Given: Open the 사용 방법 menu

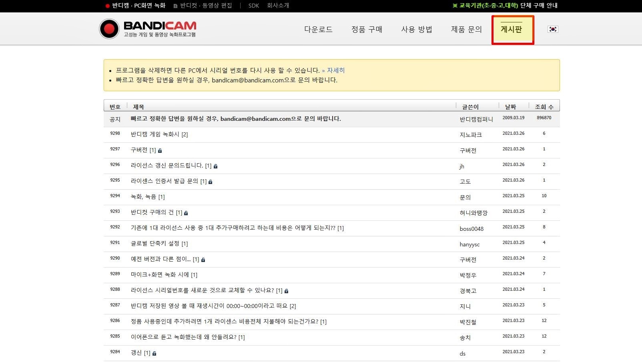Looking at the screenshot, I should [x=417, y=29].
